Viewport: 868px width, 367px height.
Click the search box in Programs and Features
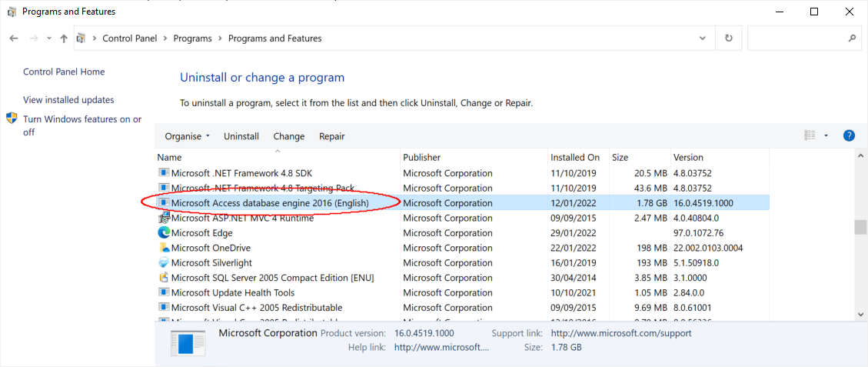800,38
